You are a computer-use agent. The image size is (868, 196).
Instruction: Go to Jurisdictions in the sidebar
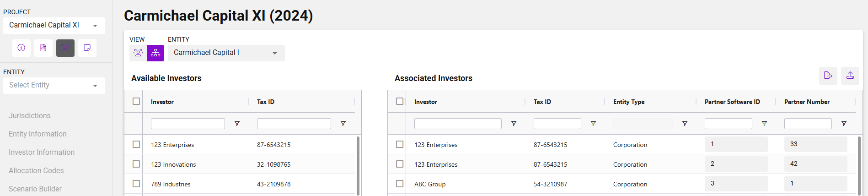(30, 116)
